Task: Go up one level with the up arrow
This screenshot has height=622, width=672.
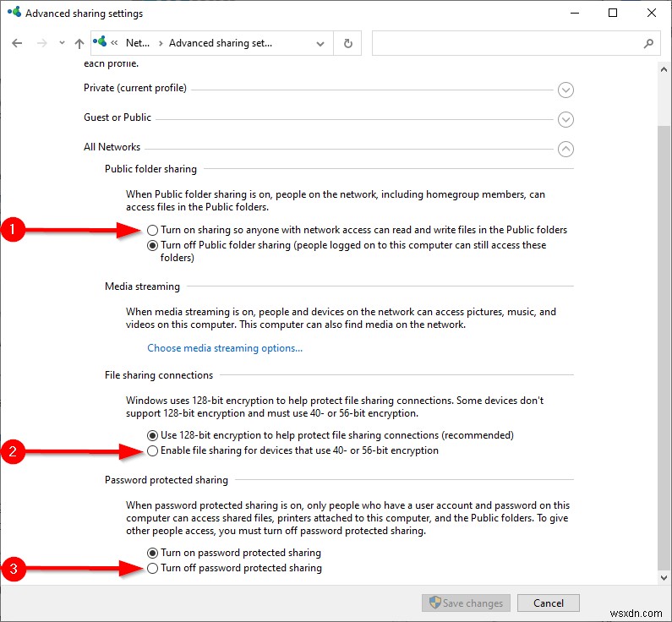Action: pos(79,43)
